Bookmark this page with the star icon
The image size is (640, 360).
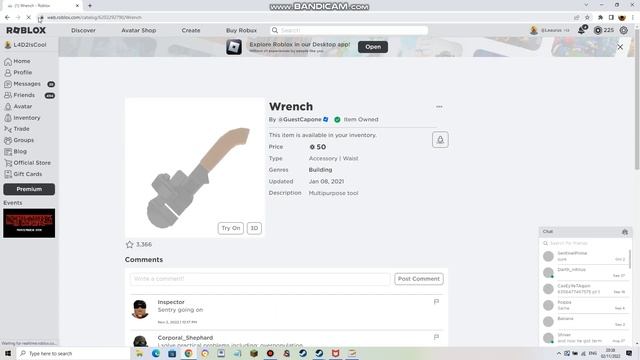coord(587,18)
